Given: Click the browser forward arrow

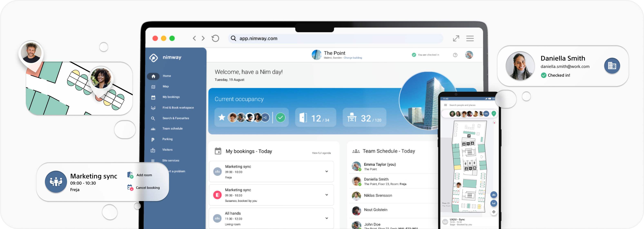Looking at the screenshot, I should click(203, 38).
